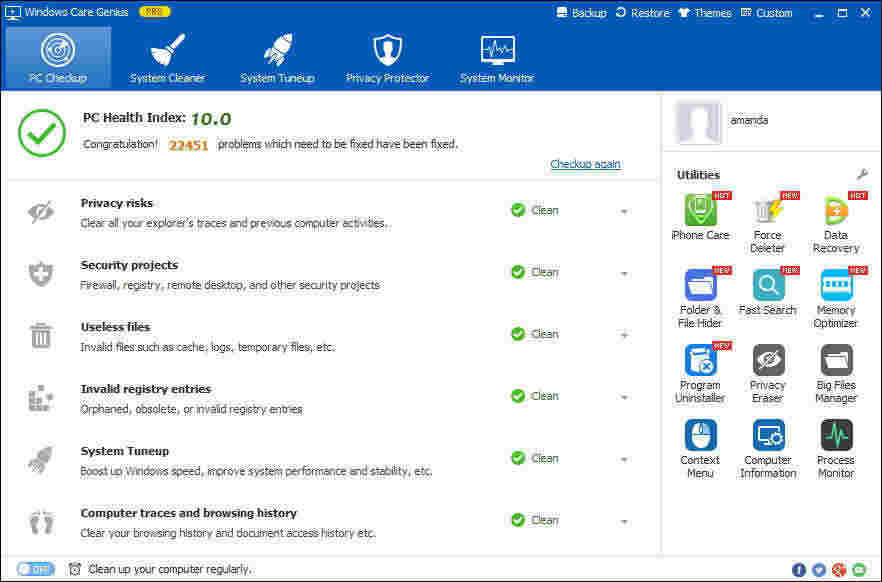Expand the Useless files details arrow
Viewport: 882px width, 582px height.
[x=624, y=335]
